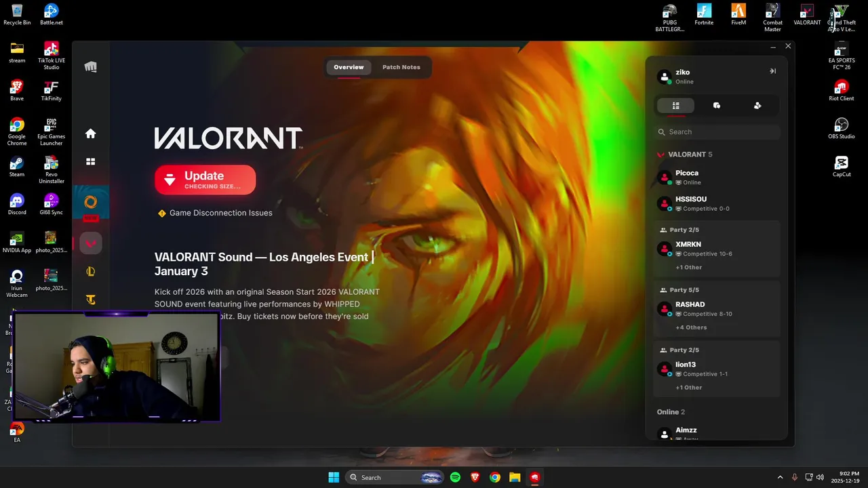Click the webcam overlay thumbnail
The width and height of the screenshot is (868, 488).
(117, 367)
